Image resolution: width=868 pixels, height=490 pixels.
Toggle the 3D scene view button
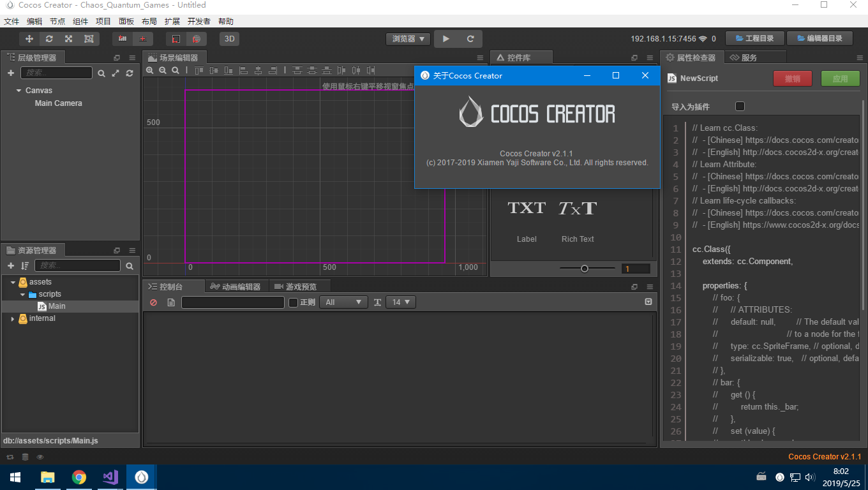pos(230,39)
